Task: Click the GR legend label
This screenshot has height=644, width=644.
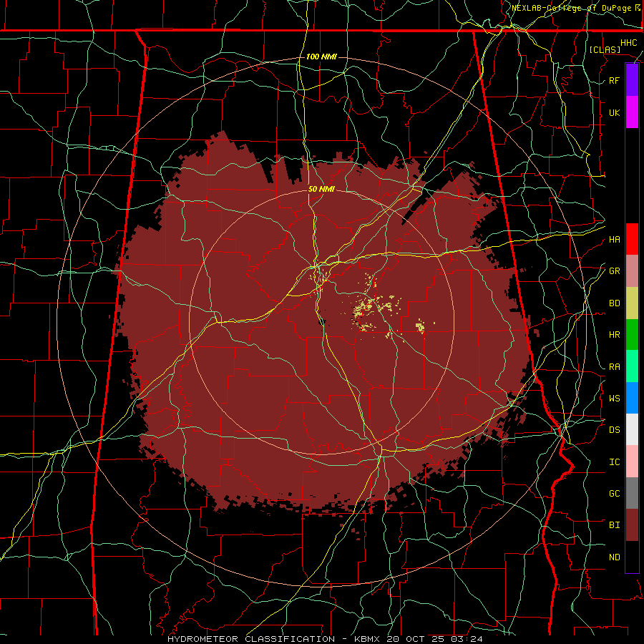Action: coord(614,271)
